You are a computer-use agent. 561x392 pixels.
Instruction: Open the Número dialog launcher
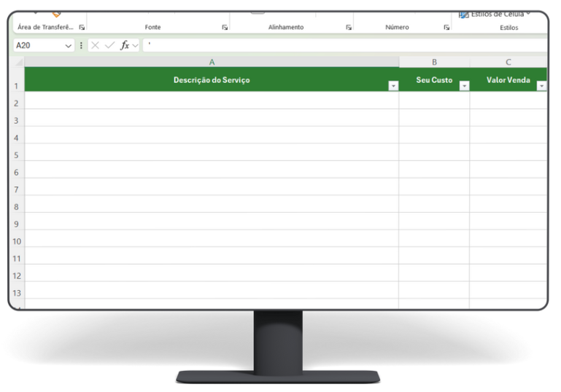(446, 28)
